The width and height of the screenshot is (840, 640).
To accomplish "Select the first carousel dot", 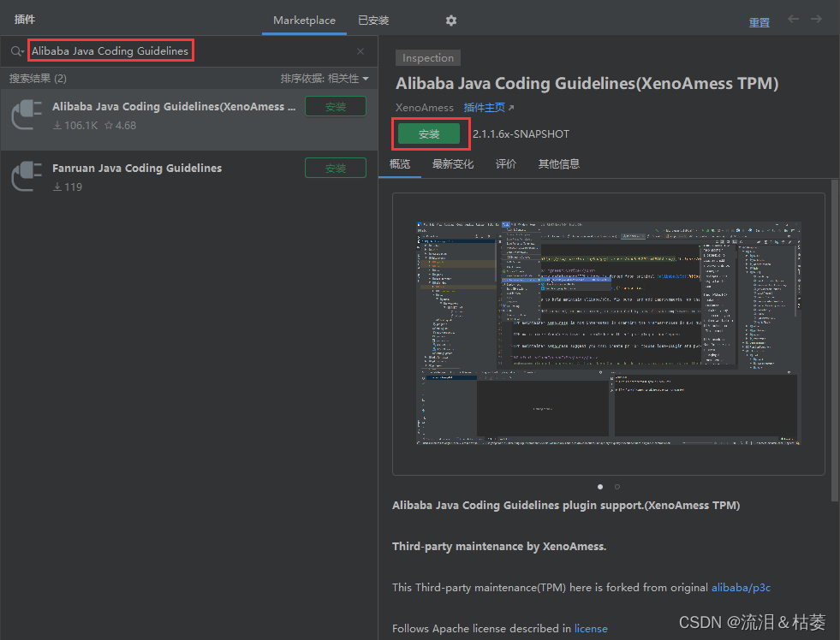I will (x=600, y=487).
